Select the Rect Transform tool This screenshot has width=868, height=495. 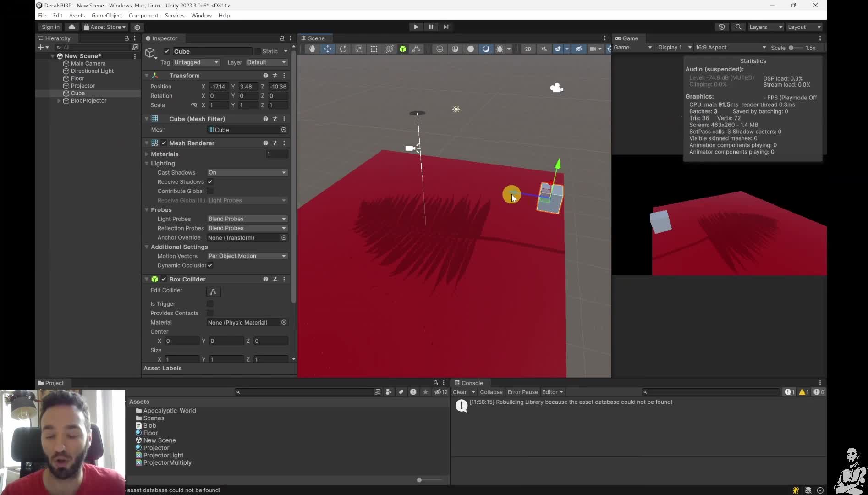[x=374, y=49]
